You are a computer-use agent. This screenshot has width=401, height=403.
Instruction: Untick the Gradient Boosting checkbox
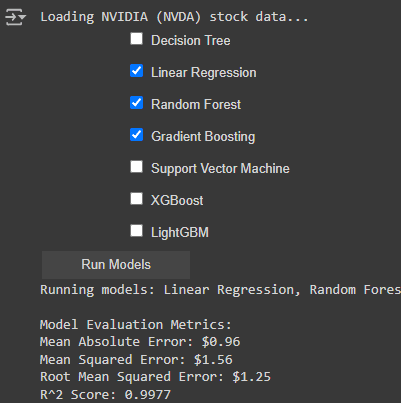[x=136, y=135]
